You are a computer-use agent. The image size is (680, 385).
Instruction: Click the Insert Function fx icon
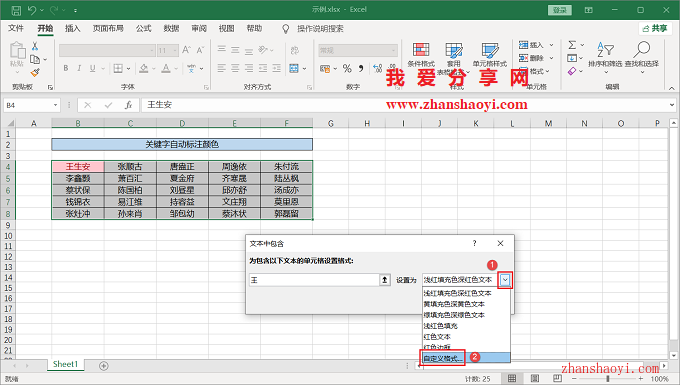click(128, 105)
